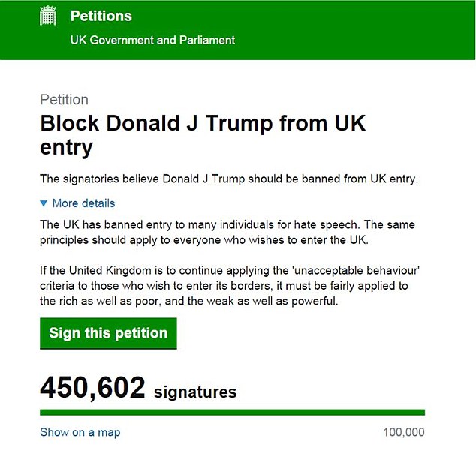Click the signatories believe summary sentence

229,179
